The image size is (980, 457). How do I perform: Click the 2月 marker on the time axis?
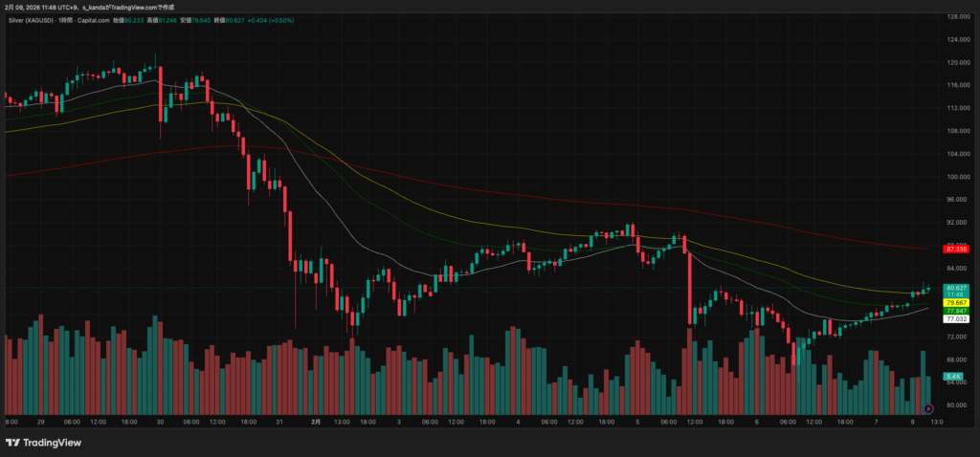pos(317,422)
